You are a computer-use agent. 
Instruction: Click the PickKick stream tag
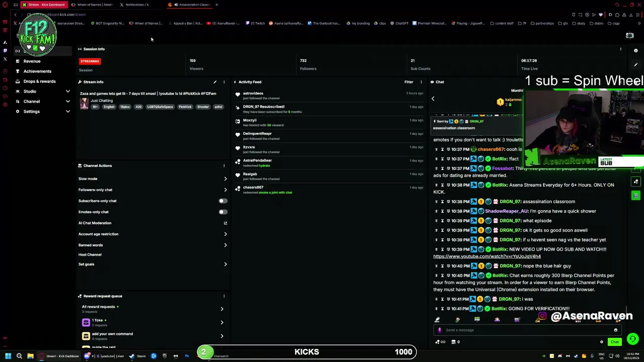(185, 107)
